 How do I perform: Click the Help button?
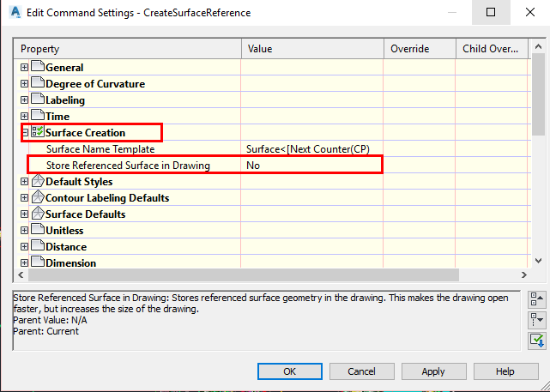(x=505, y=371)
